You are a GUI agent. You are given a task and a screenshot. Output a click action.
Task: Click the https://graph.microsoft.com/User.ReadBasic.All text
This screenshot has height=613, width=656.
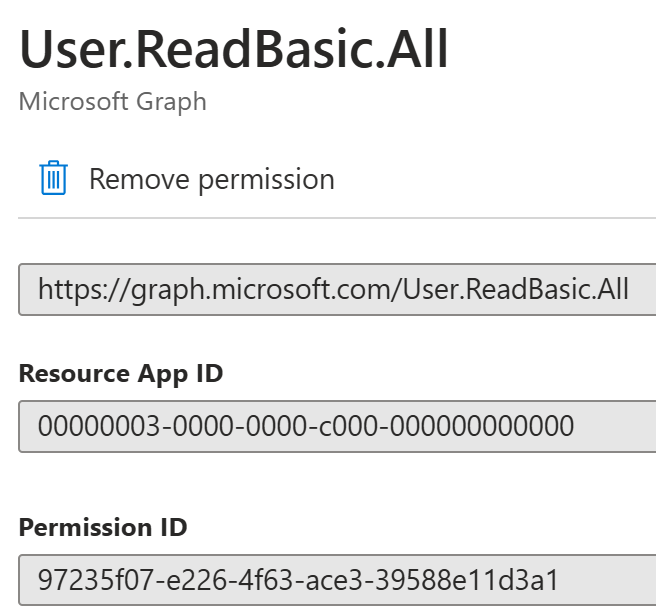(333, 290)
